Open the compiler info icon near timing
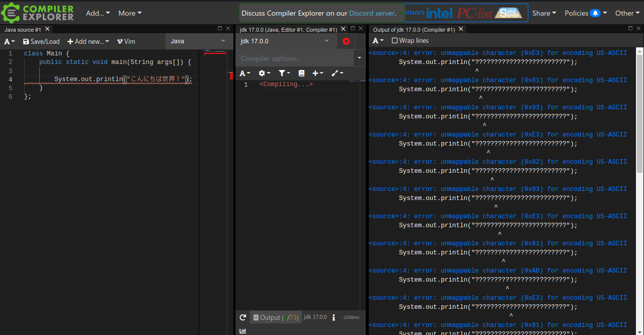644x335 pixels. point(334,317)
